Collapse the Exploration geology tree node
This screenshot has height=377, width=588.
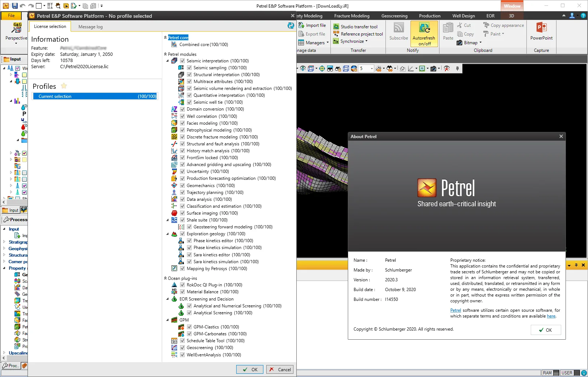pyautogui.click(x=167, y=234)
